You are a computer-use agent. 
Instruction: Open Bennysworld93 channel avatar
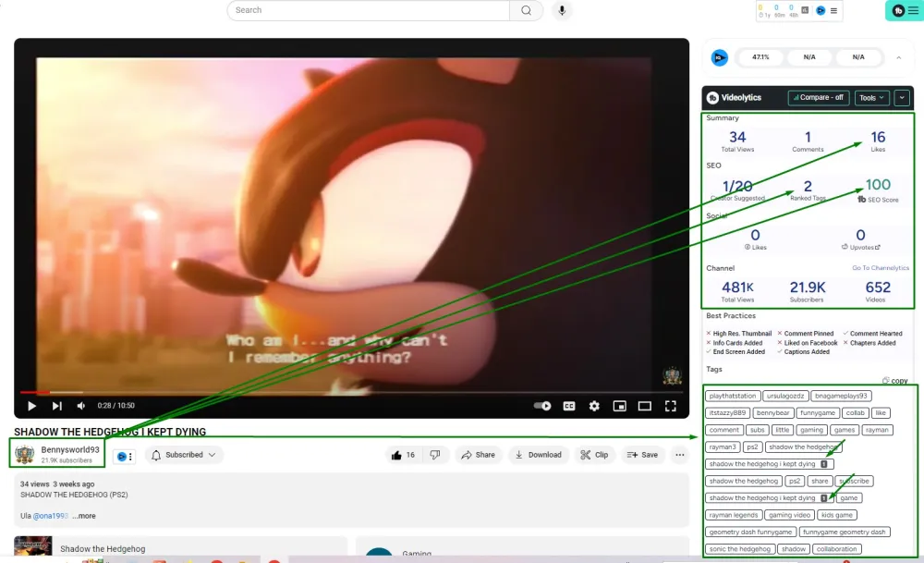pyautogui.click(x=24, y=455)
